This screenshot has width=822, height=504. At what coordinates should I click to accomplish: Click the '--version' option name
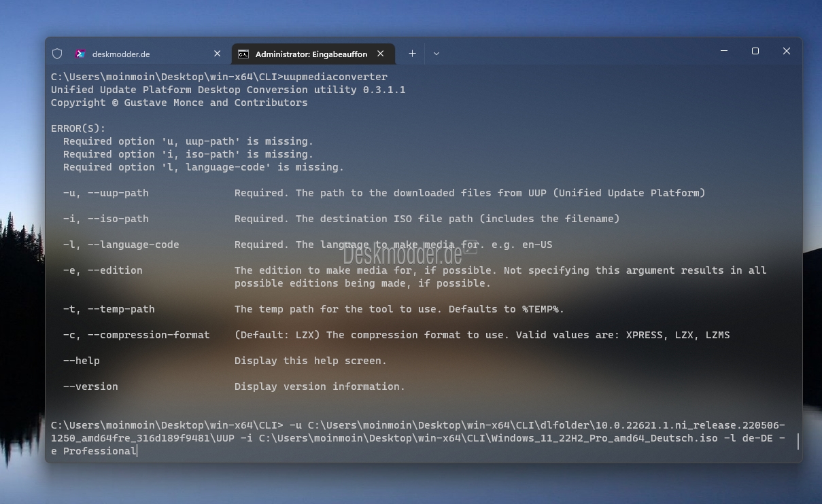pos(90,386)
